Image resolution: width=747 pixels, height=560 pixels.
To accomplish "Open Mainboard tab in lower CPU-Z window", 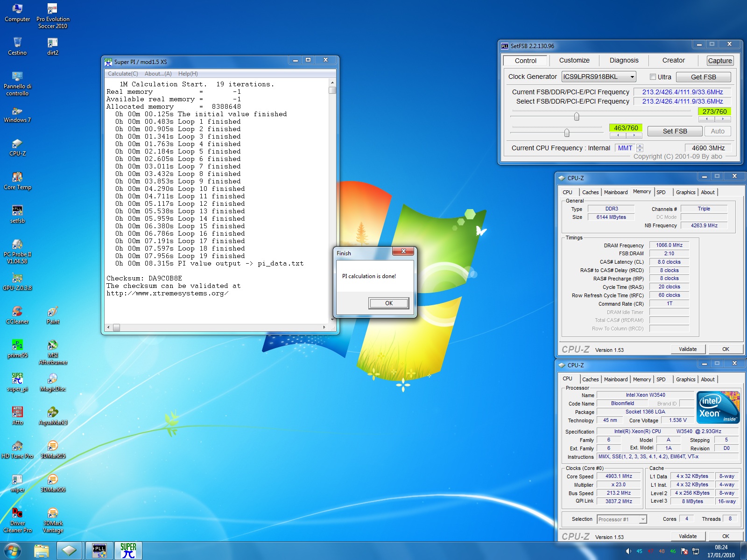I will click(616, 379).
